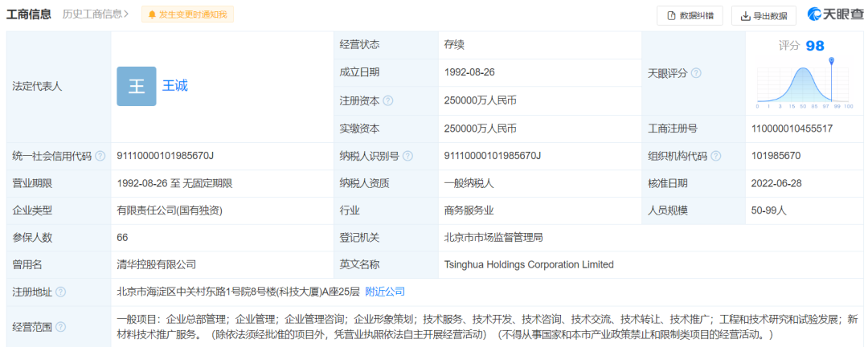Viewport: 868px width, 347px height.
Task: Open legal representative 王诚 profile link
Action: click(175, 86)
